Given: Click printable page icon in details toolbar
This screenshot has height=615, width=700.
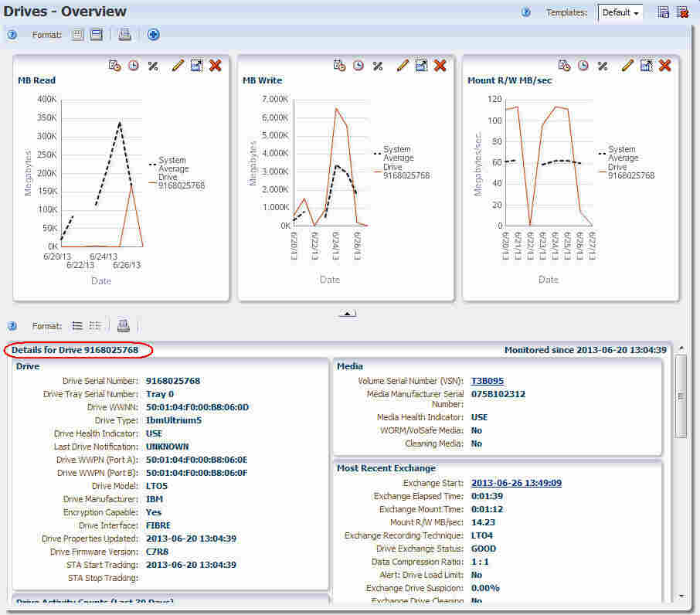Looking at the screenshot, I should pos(124,326).
